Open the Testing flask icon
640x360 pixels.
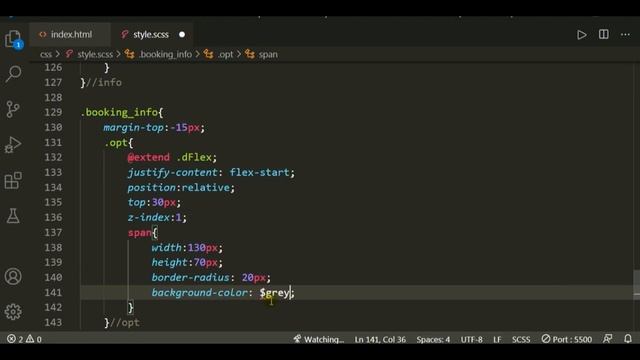point(13,216)
